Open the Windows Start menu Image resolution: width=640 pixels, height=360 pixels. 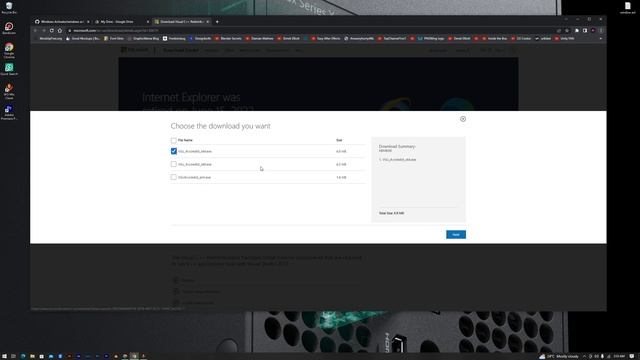pyautogui.click(x=4, y=356)
